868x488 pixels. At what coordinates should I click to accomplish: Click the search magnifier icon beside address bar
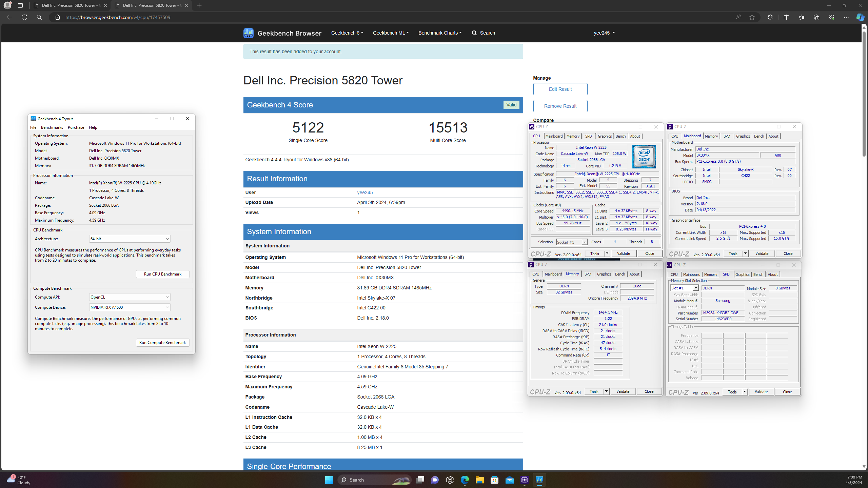click(x=39, y=17)
